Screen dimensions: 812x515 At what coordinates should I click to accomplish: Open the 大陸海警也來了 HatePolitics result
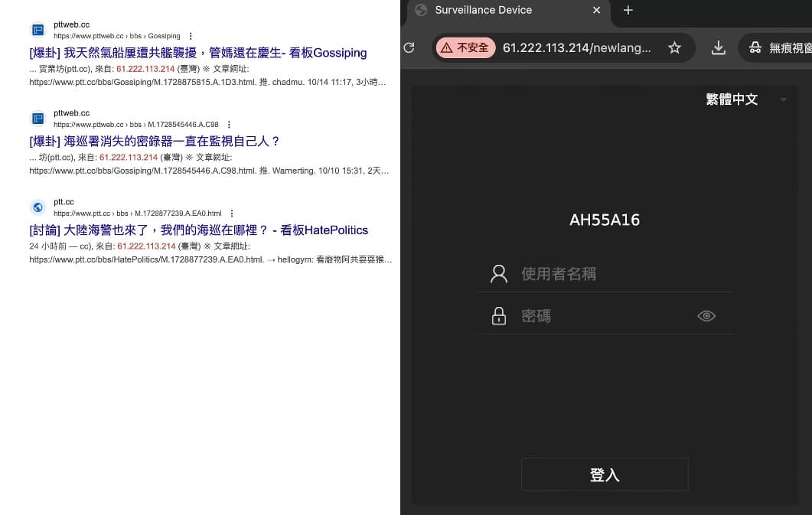(x=198, y=230)
